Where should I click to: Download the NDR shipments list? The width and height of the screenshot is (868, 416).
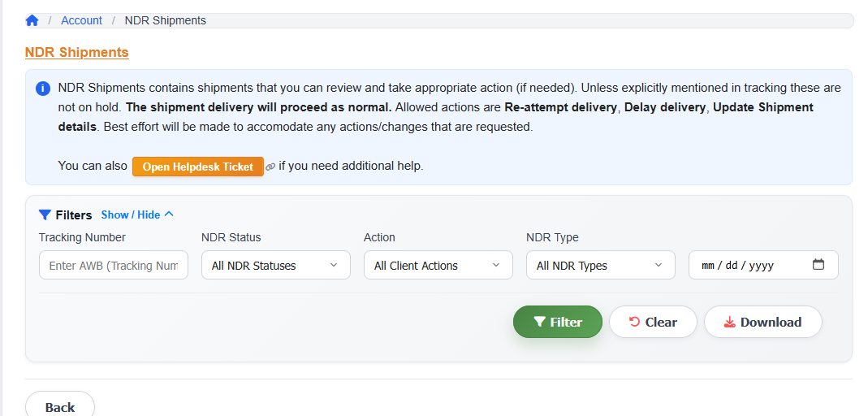click(762, 322)
